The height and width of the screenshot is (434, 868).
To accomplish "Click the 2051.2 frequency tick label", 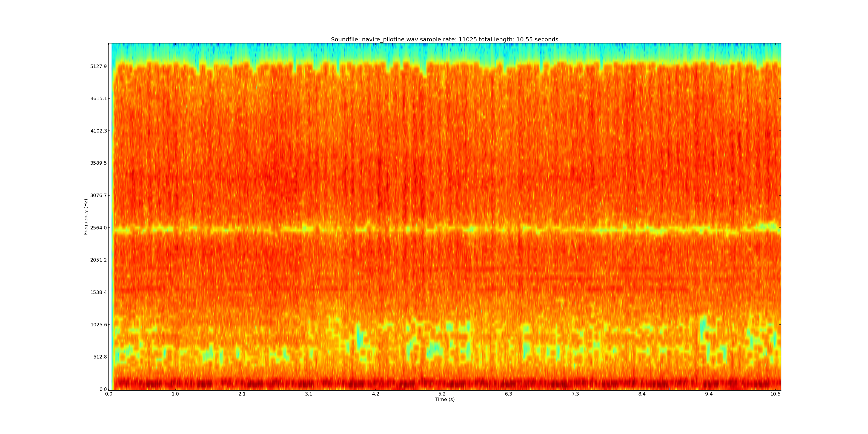I will pos(98,260).
